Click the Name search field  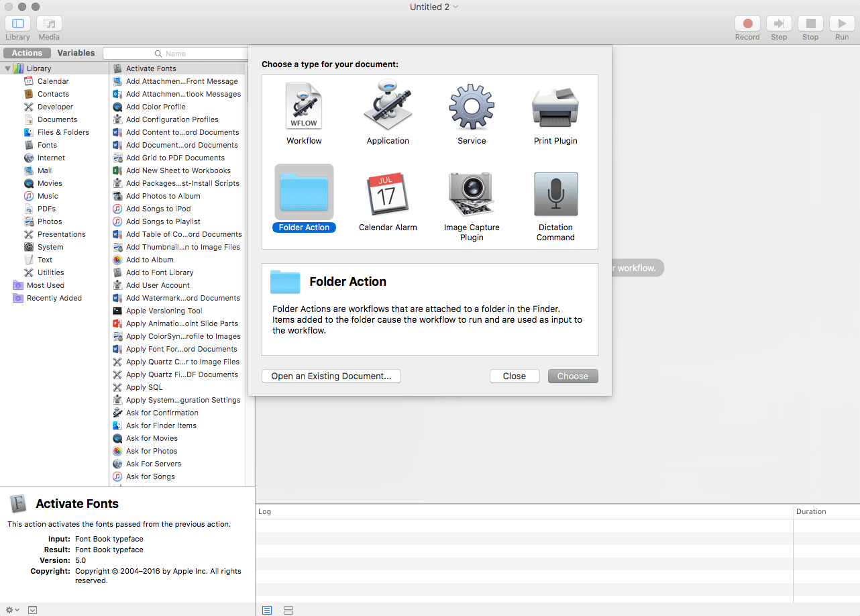pyautogui.click(x=176, y=54)
